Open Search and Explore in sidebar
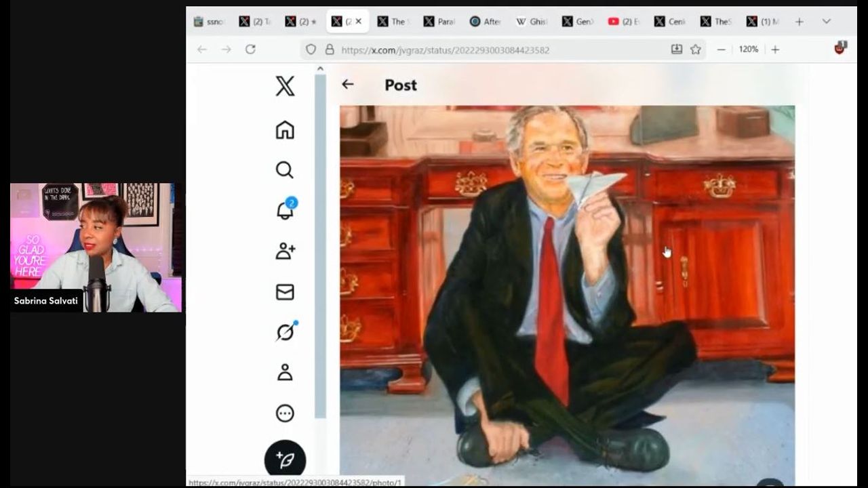868x488 pixels. (x=285, y=170)
